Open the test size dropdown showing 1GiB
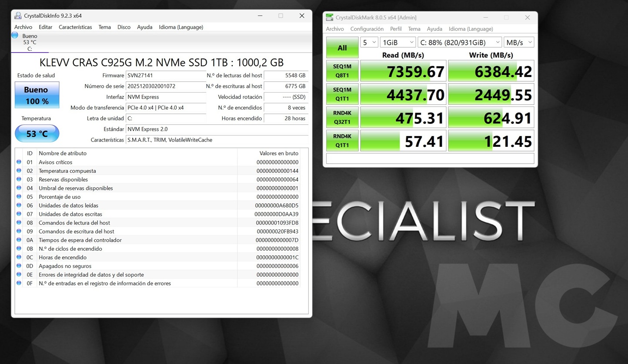 (398, 42)
